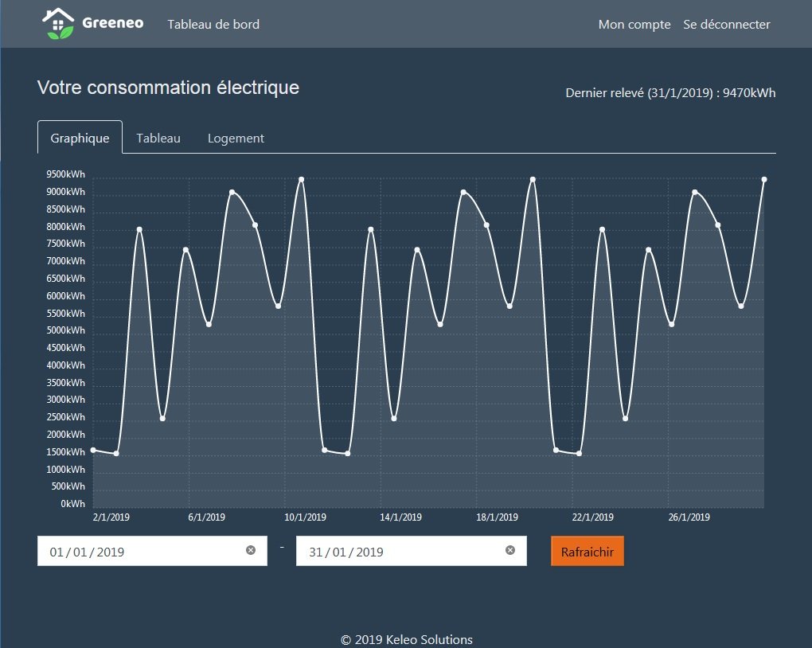Click the Greeneo brand name
This screenshot has height=648, width=812.
(x=113, y=23)
